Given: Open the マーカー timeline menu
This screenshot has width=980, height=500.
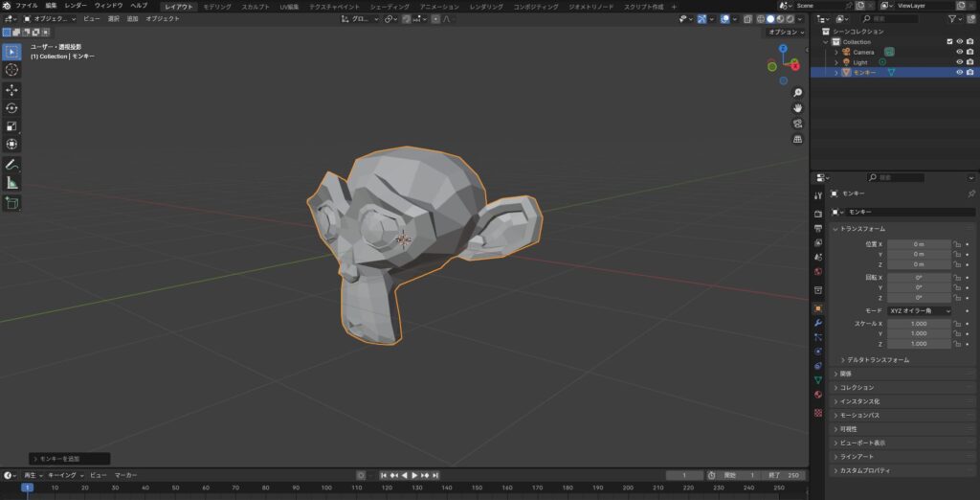Looking at the screenshot, I should coord(125,476).
